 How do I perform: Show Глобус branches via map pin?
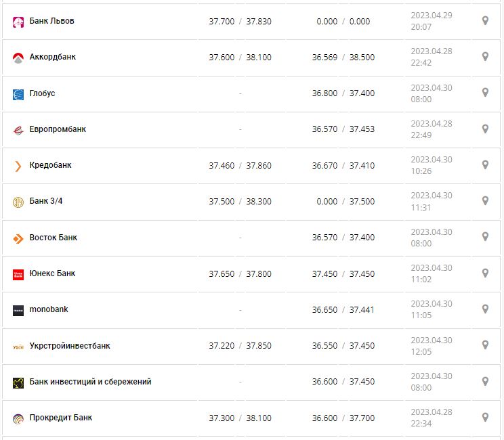(x=485, y=93)
